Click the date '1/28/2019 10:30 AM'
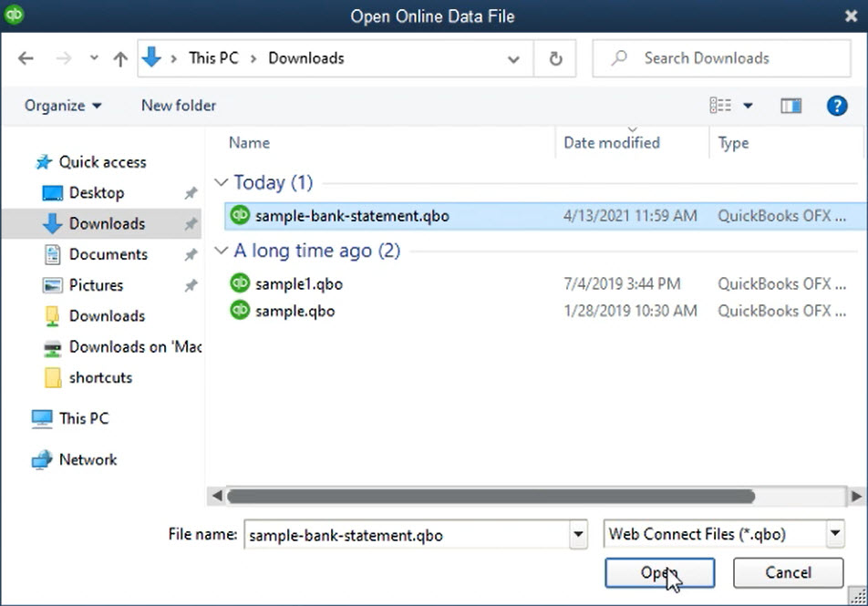This screenshot has height=606, width=868. (x=630, y=311)
